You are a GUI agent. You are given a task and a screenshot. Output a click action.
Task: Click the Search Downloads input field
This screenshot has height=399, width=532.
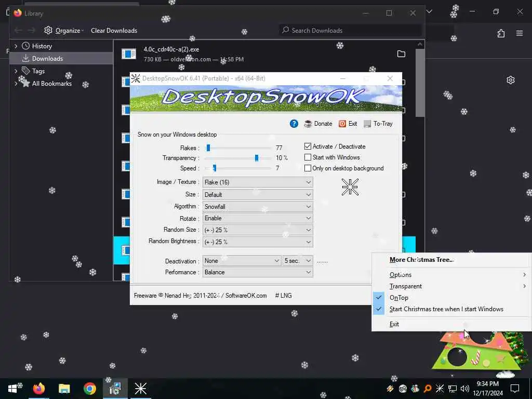pos(351,30)
